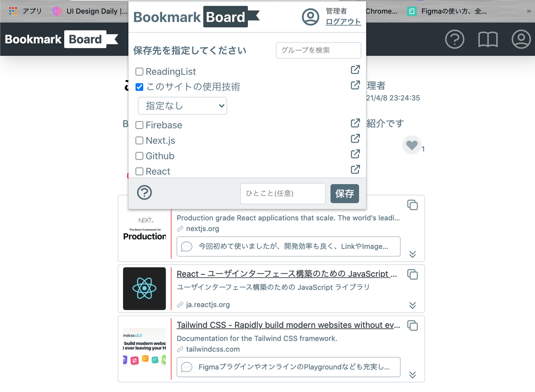Viewport: 535px width, 392px height.
Task: Click the Bookmark Board logo in popup
Action: (x=196, y=17)
